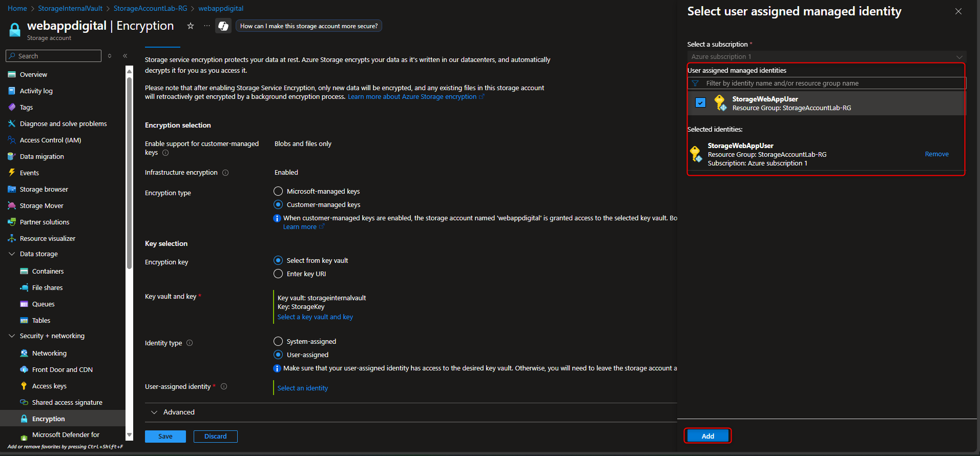Close the managed identity panel

(x=958, y=11)
